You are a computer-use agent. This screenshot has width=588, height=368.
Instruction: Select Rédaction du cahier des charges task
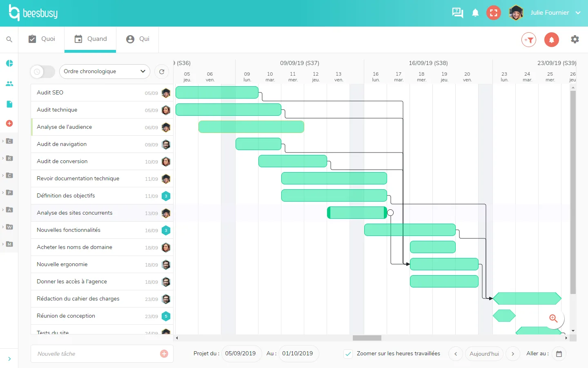coord(102,299)
